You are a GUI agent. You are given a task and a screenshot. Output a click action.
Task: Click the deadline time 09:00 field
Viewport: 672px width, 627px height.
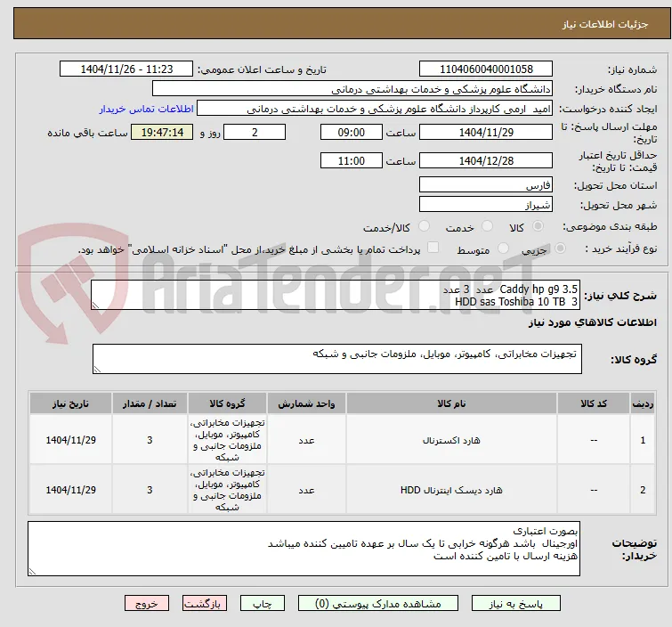click(x=352, y=132)
